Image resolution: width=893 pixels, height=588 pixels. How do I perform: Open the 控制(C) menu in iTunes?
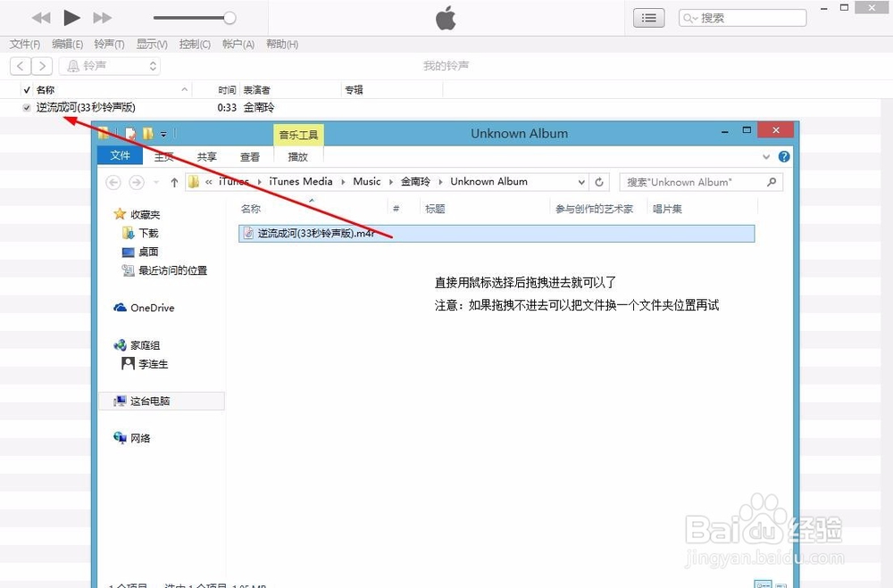[x=195, y=44]
